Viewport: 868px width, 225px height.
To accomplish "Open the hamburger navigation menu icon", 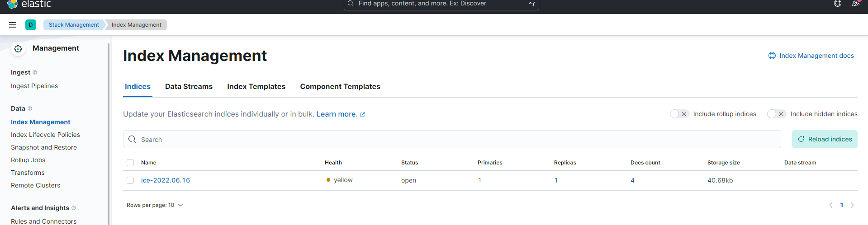I will click(x=13, y=25).
